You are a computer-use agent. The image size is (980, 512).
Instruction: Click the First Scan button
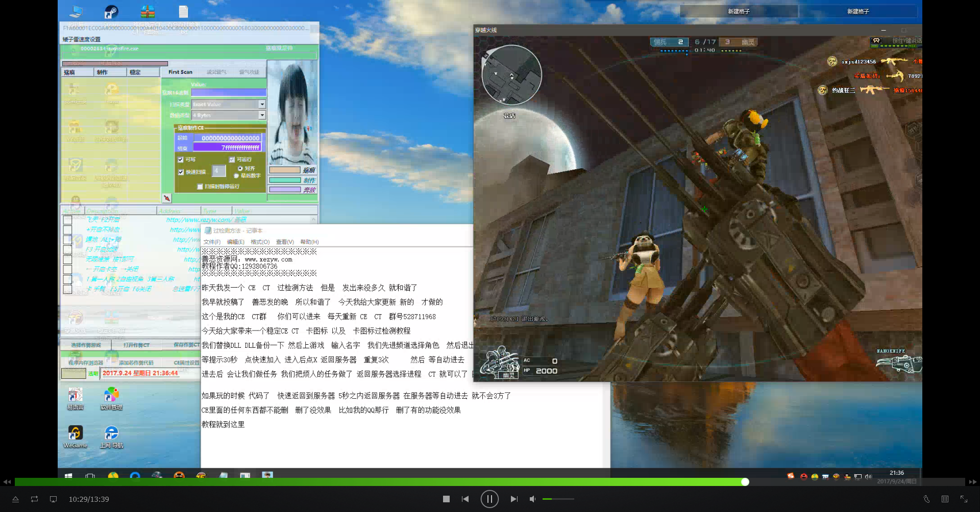[x=180, y=72]
